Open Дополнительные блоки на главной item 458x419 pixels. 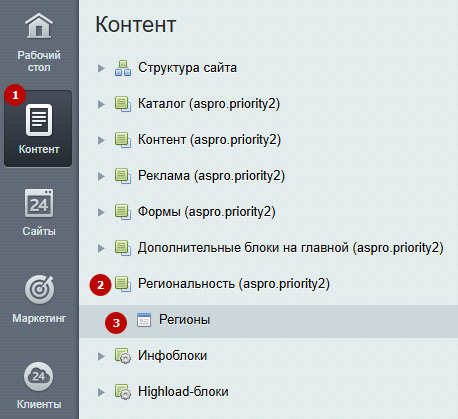click(x=291, y=248)
